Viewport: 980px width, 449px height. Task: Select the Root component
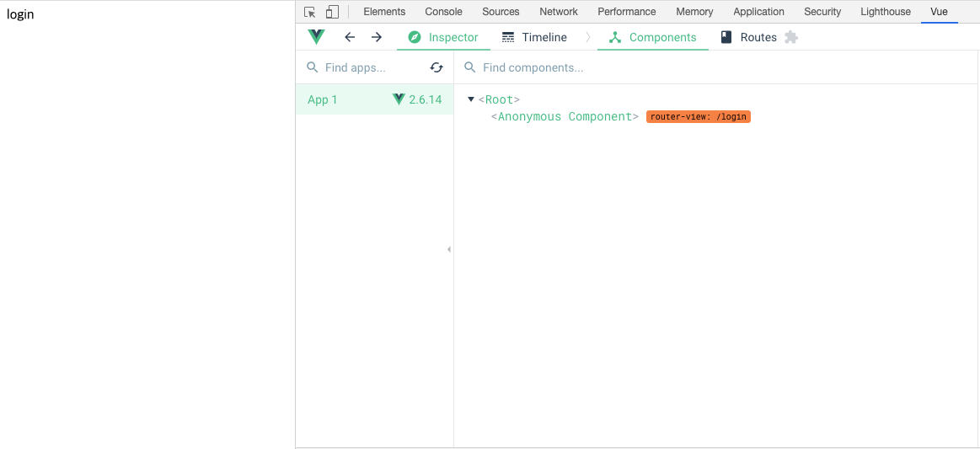[499, 99]
